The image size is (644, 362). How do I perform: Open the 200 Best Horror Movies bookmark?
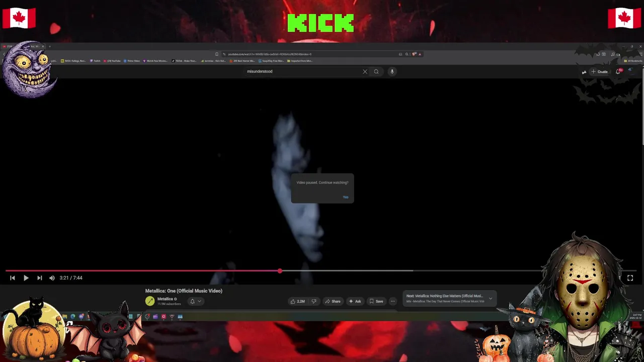tap(242, 61)
